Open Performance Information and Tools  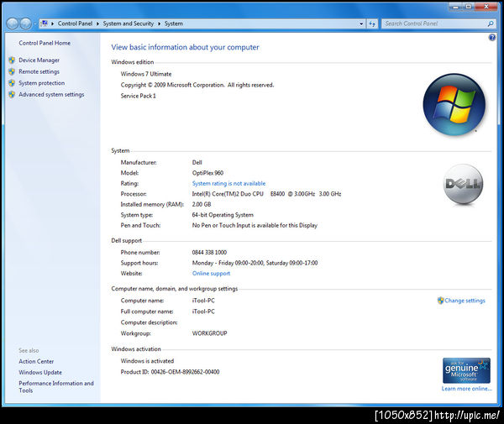click(56, 387)
